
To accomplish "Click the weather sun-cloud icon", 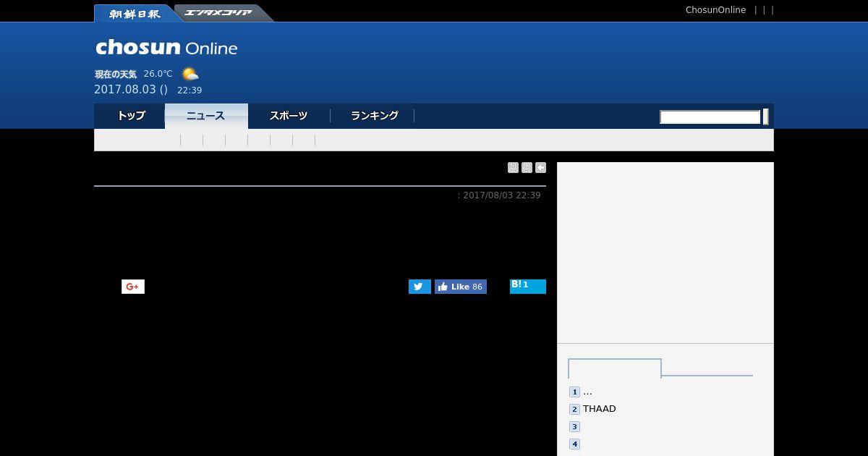I will (x=190, y=74).
